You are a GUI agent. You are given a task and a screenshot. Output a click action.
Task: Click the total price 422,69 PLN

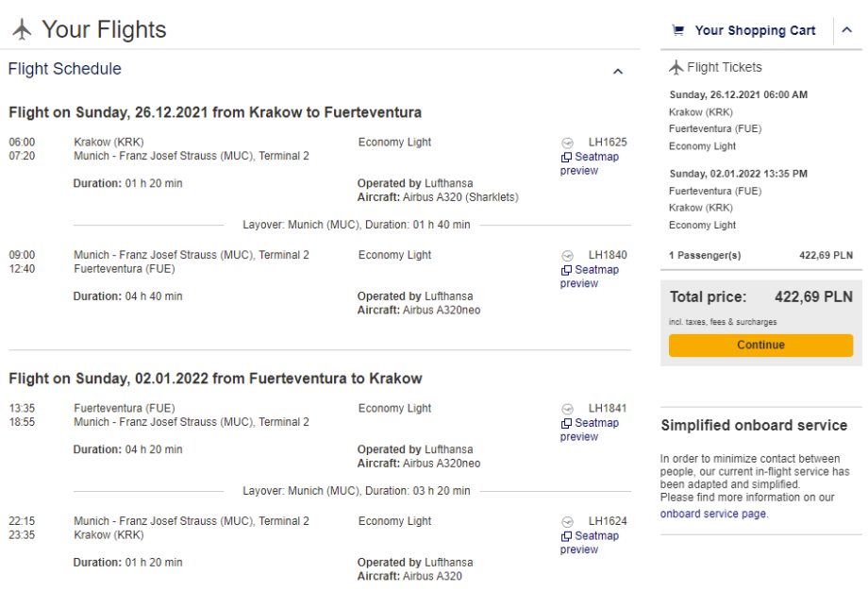point(813,296)
